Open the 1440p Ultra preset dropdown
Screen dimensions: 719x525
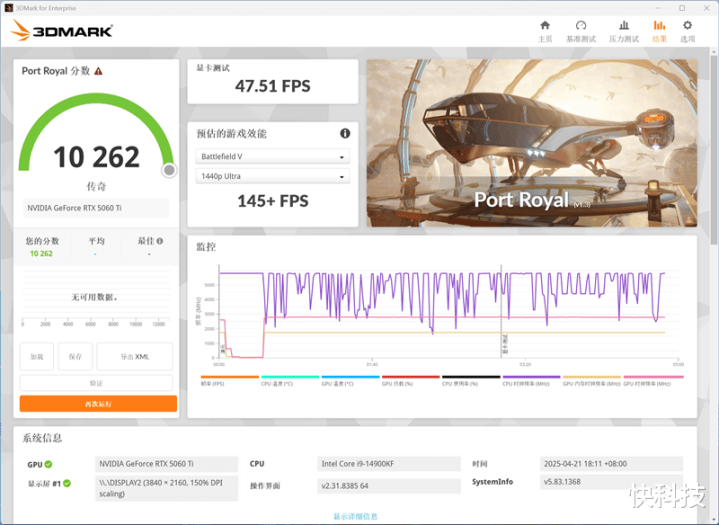273,176
